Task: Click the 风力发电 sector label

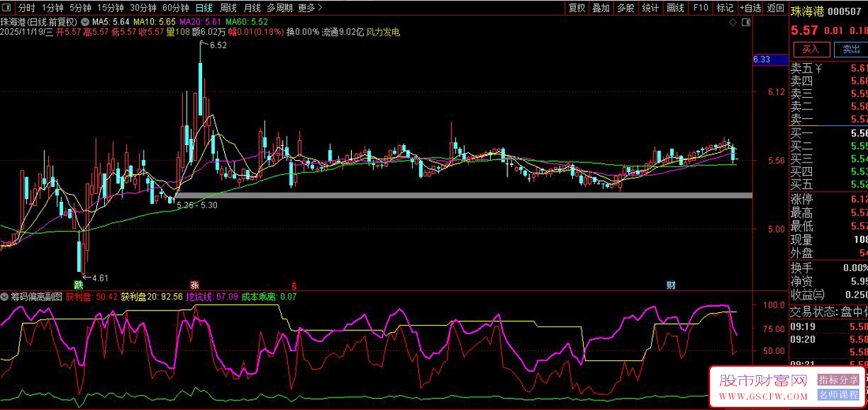Action: tap(383, 32)
